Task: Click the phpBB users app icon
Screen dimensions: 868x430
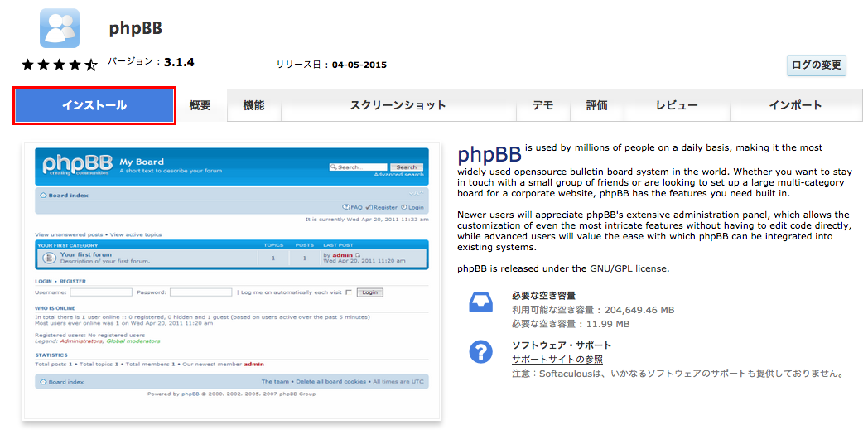Action: [60, 28]
